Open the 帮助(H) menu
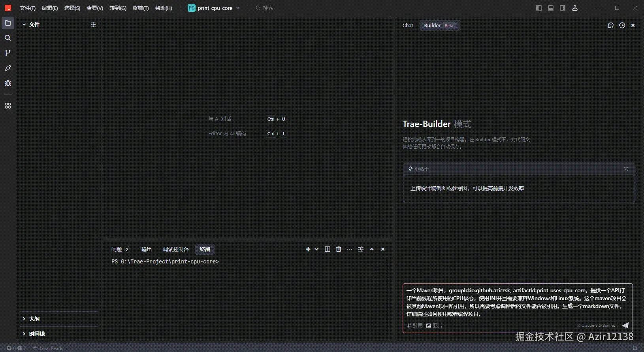This screenshot has width=644, height=352. [x=164, y=8]
